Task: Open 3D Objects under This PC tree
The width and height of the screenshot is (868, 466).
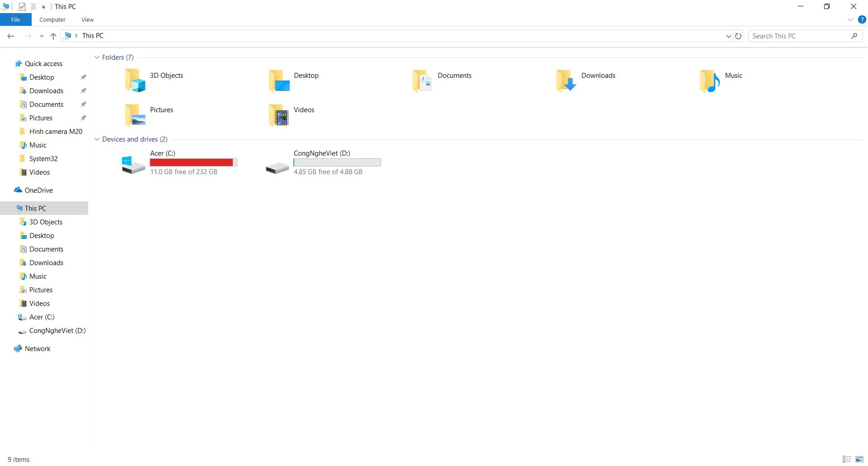Action: [46, 222]
